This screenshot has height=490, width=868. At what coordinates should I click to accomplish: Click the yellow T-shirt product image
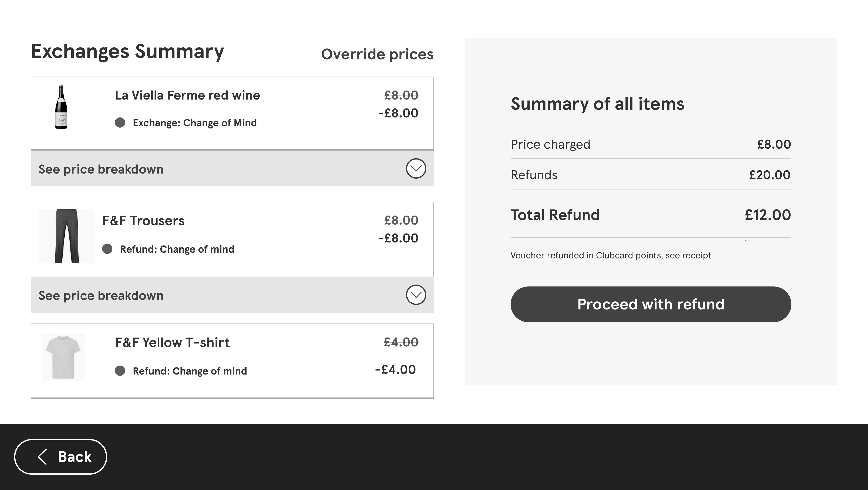[64, 357]
